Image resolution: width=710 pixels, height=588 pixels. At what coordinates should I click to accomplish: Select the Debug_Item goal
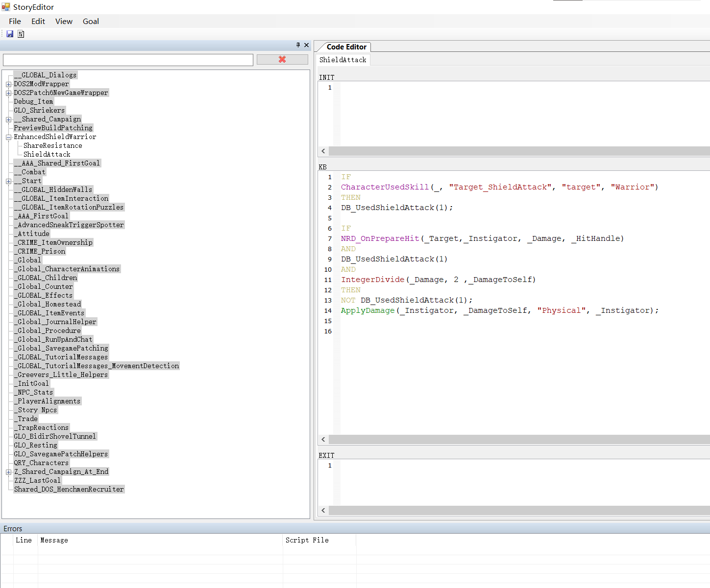click(33, 101)
